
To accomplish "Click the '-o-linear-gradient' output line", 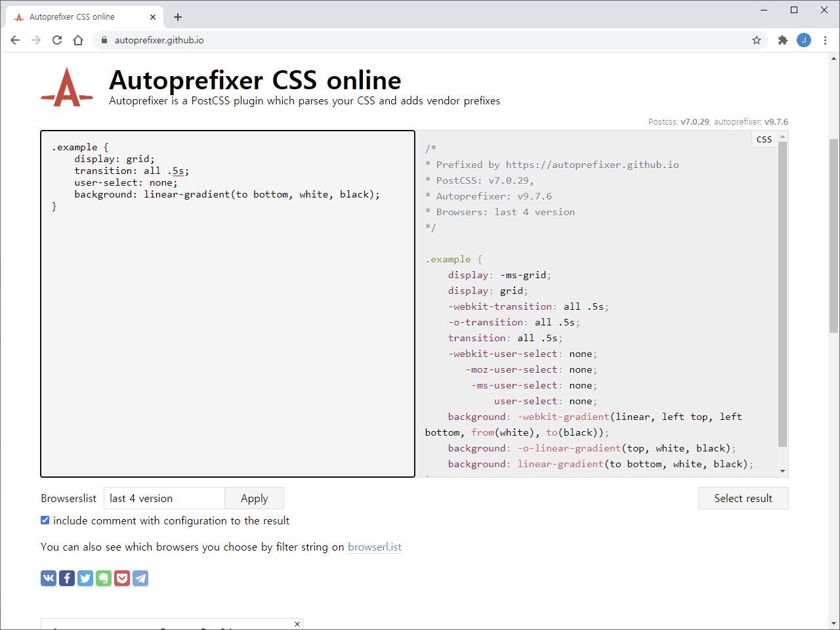I will coord(592,448).
